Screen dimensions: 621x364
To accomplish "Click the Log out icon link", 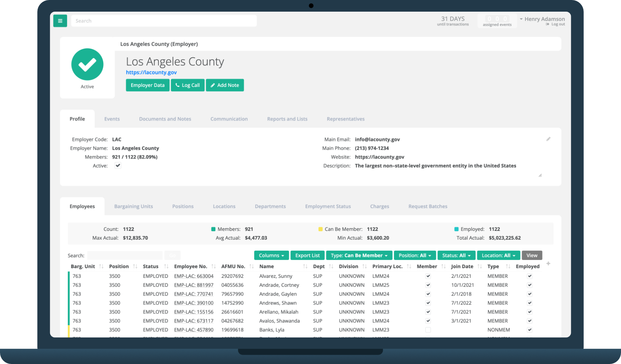I will (555, 24).
